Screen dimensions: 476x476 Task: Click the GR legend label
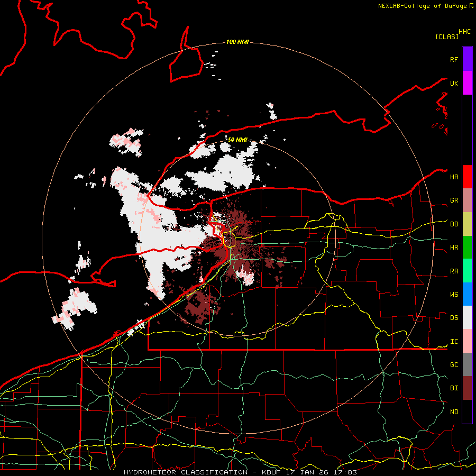click(x=454, y=200)
